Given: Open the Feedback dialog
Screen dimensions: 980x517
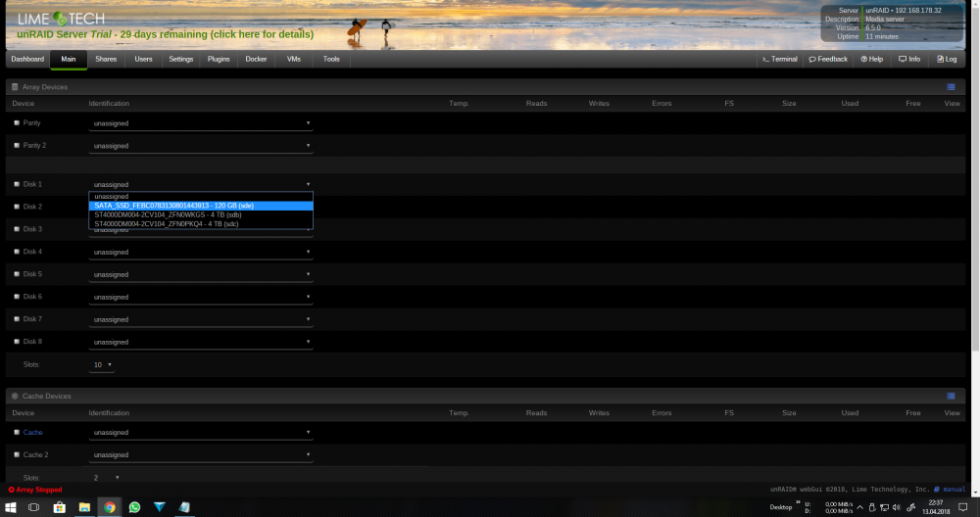Looking at the screenshot, I should coord(828,60).
